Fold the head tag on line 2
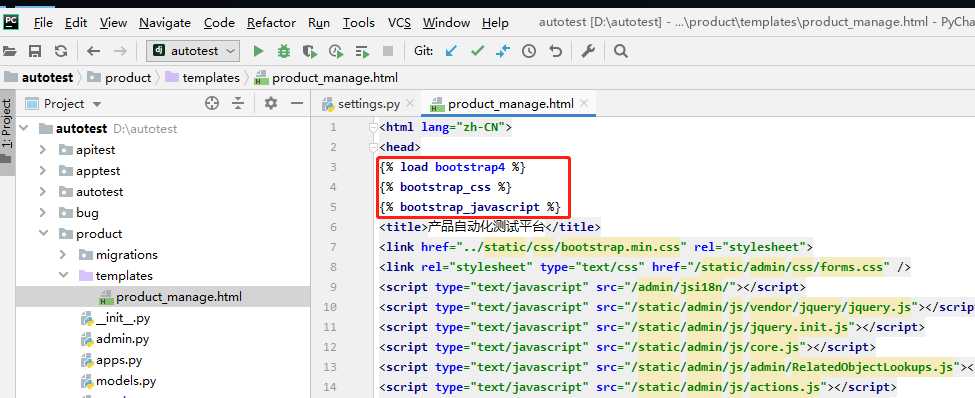 pos(372,147)
